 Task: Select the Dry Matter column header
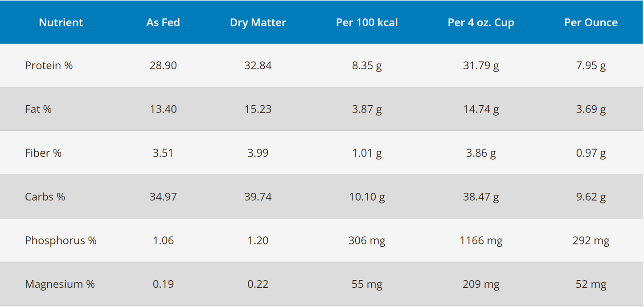coord(258,23)
